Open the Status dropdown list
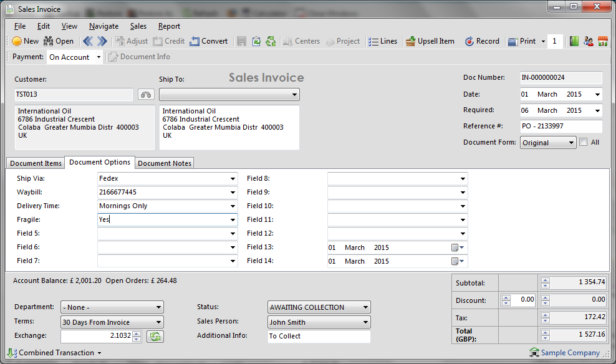This screenshot has height=364, width=616. pos(365,307)
